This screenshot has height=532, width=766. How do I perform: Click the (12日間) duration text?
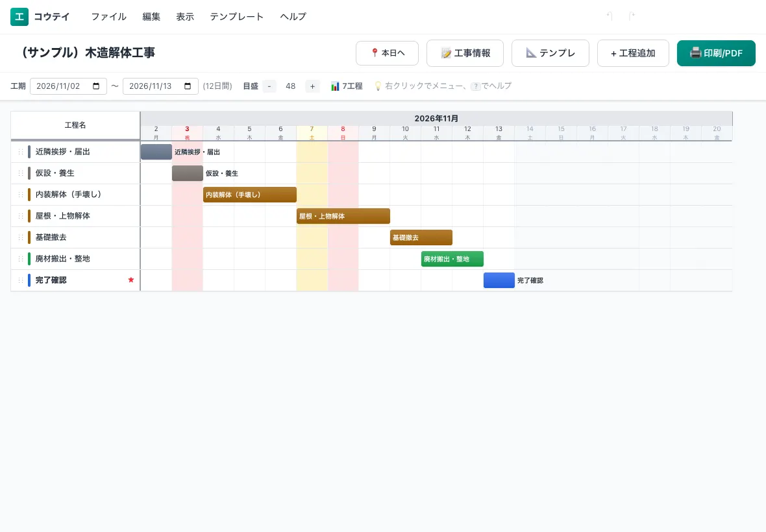(x=217, y=86)
